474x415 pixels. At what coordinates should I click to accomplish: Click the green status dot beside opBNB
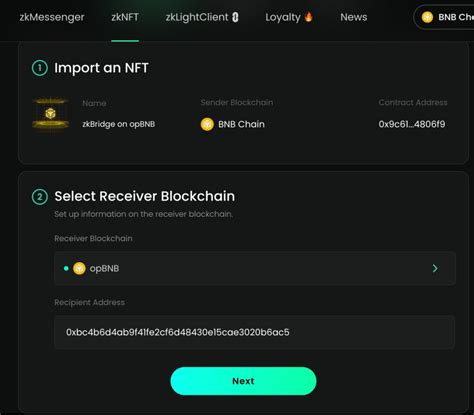[66, 268]
